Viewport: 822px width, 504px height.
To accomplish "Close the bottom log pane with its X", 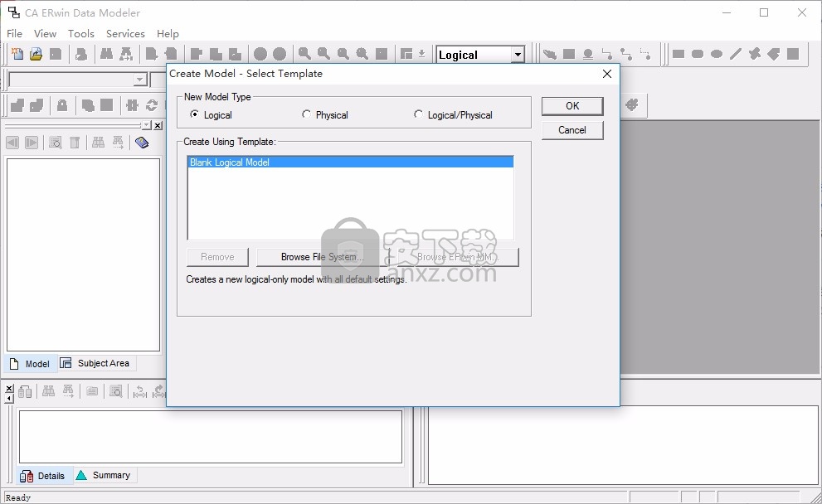I will [9, 388].
